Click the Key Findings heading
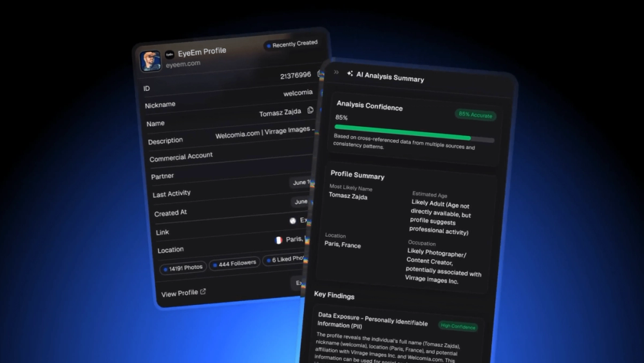Screen dimensions: 644x363 click(x=334, y=295)
